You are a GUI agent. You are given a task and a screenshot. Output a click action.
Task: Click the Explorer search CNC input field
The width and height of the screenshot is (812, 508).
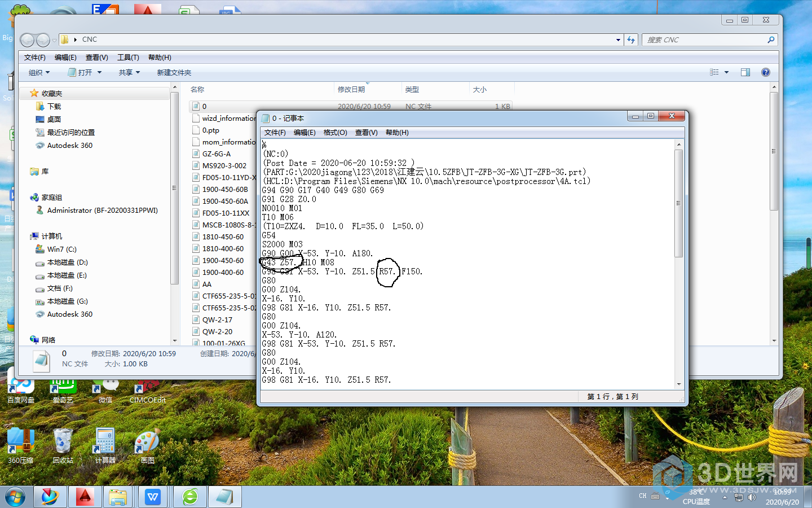(x=705, y=40)
